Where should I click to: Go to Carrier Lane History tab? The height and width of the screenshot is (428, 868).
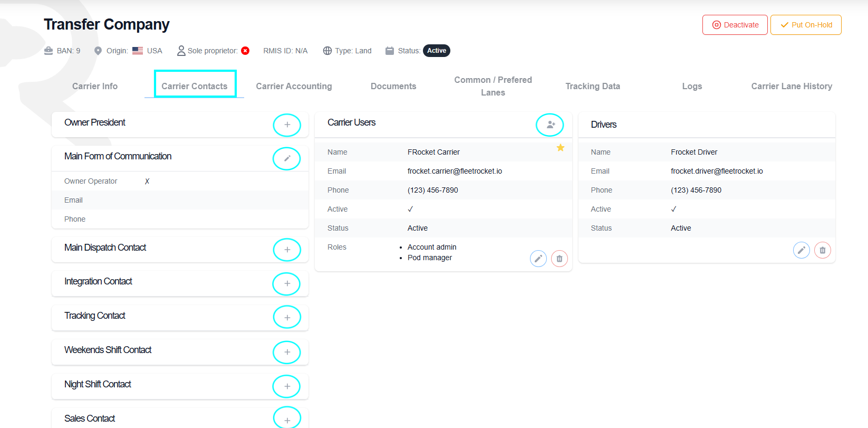pos(792,86)
